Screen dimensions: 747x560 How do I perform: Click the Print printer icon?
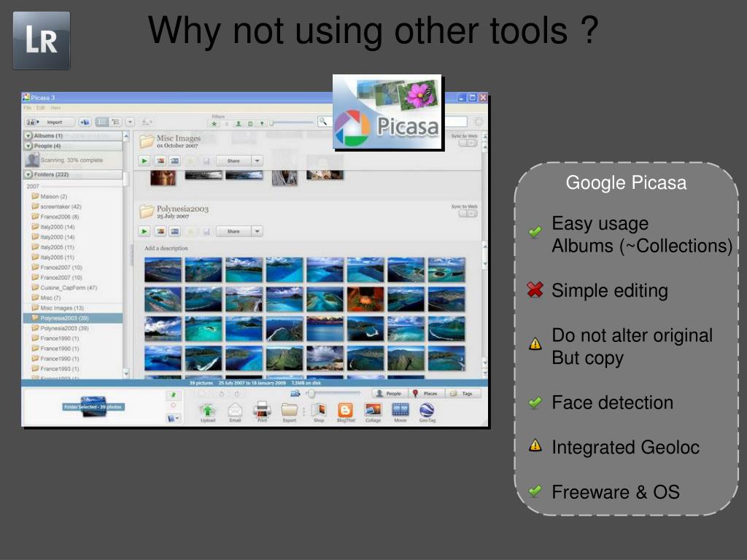262,410
